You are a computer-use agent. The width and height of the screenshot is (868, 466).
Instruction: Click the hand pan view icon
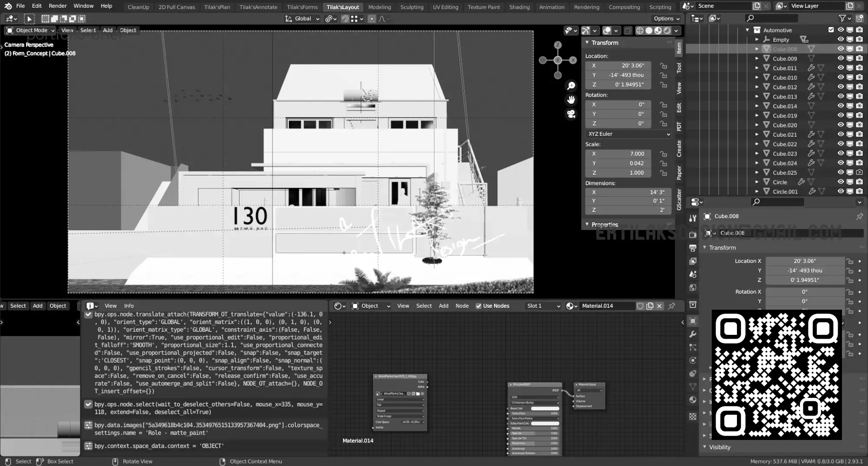tap(571, 100)
